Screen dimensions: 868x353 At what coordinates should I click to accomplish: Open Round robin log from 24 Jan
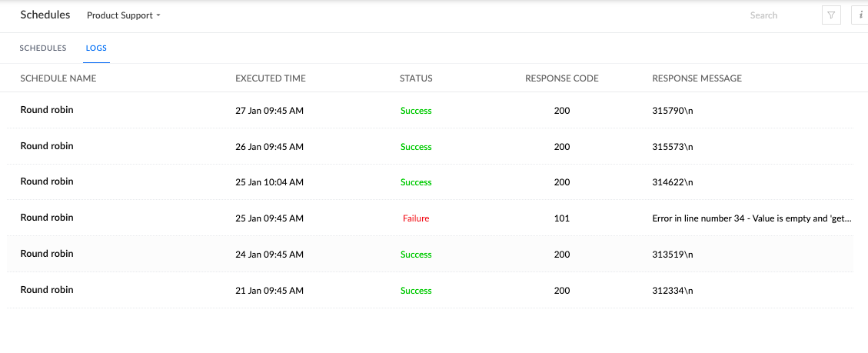[x=47, y=254]
